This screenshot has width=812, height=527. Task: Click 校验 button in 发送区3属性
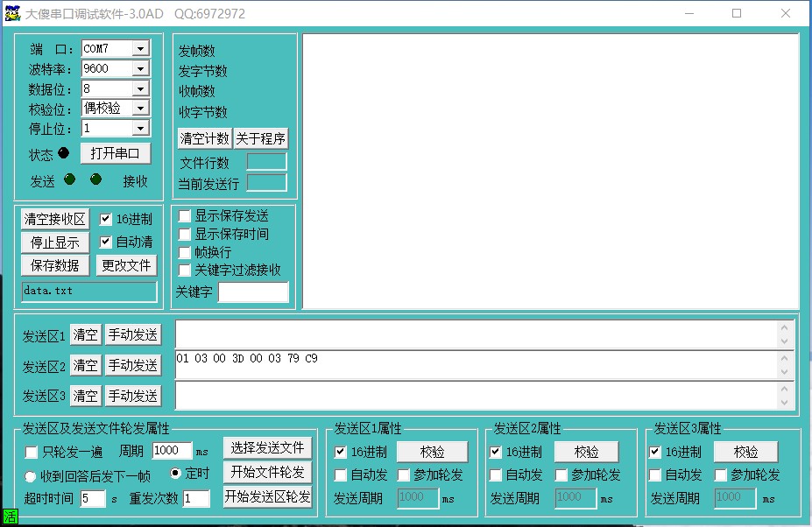[x=745, y=452]
